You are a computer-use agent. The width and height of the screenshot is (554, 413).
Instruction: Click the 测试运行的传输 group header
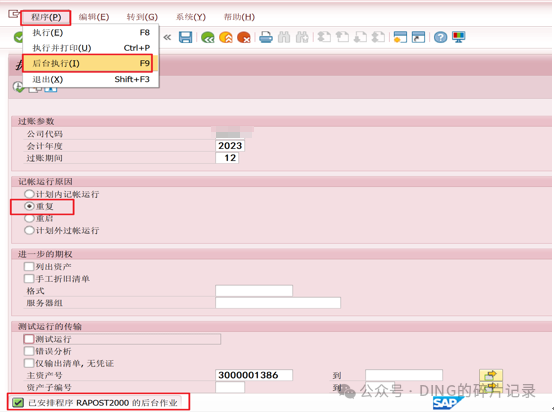pos(50,326)
